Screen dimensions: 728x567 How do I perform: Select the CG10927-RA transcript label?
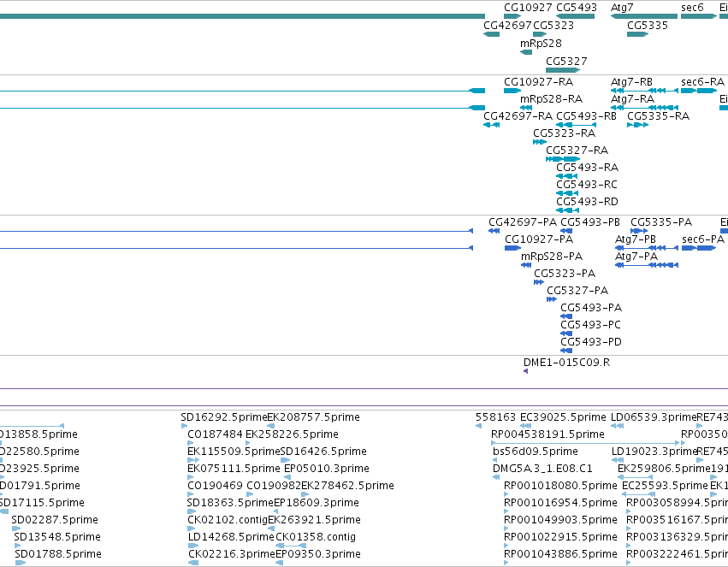[539, 82]
